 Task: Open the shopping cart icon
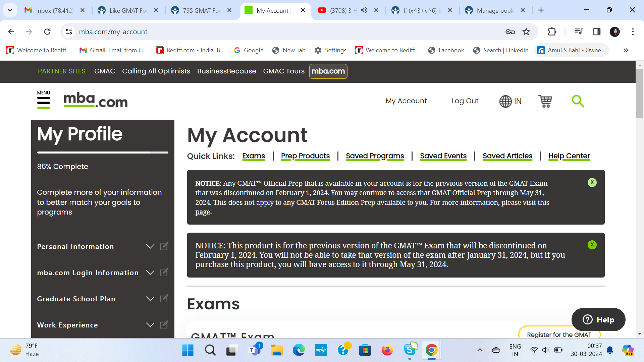tap(545, 101)
